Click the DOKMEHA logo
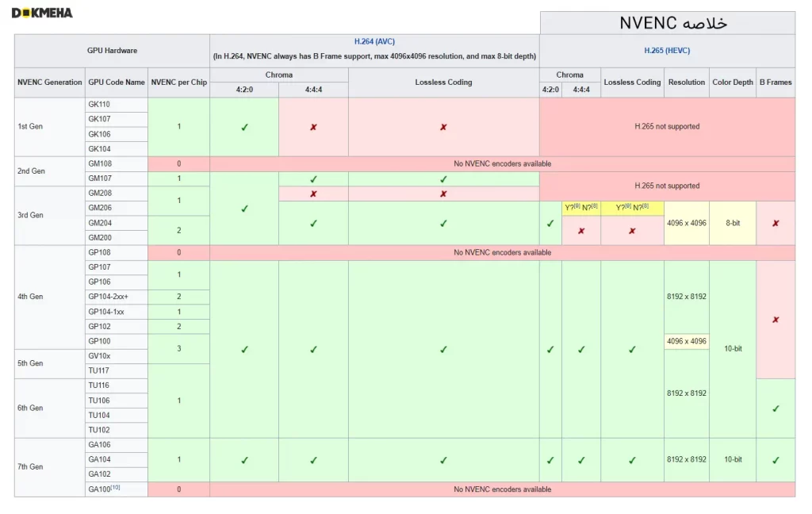The width and height of the screenshot is (812, 514). (42, 13)
